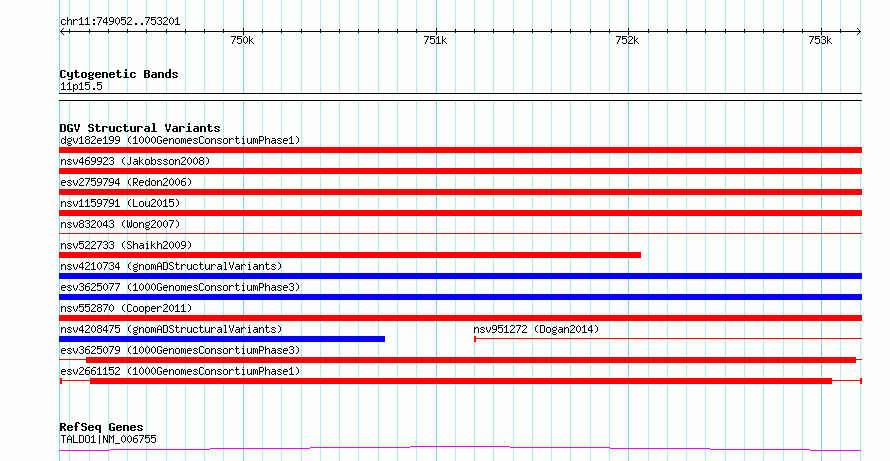Select variant label nsv469923 (Jakobsson2008)
The image size is (890, 461).
coord(135,161)
